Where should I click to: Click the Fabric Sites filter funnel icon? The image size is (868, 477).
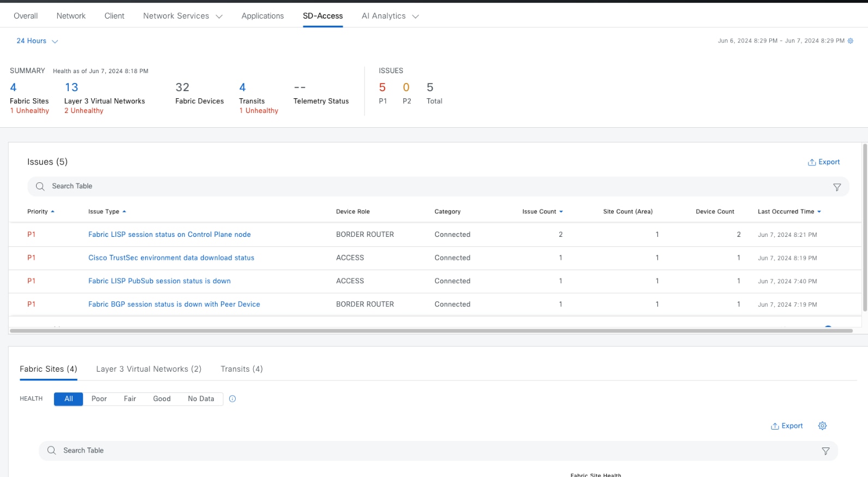pos(825,451)
